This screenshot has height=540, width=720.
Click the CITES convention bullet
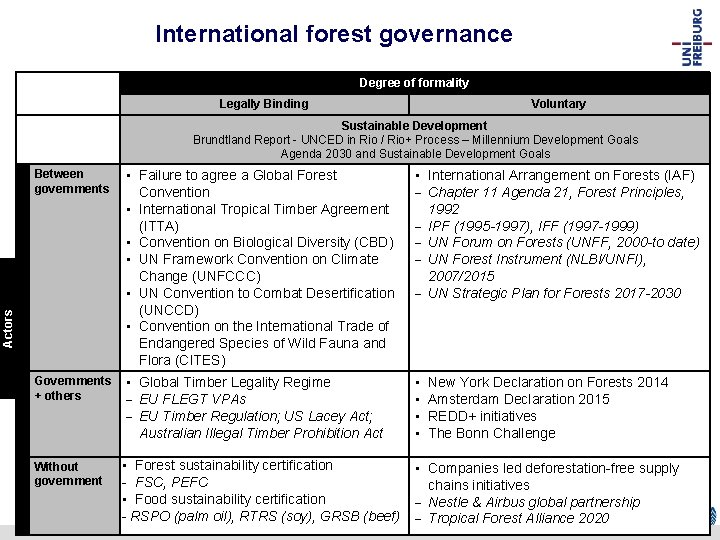264,343
